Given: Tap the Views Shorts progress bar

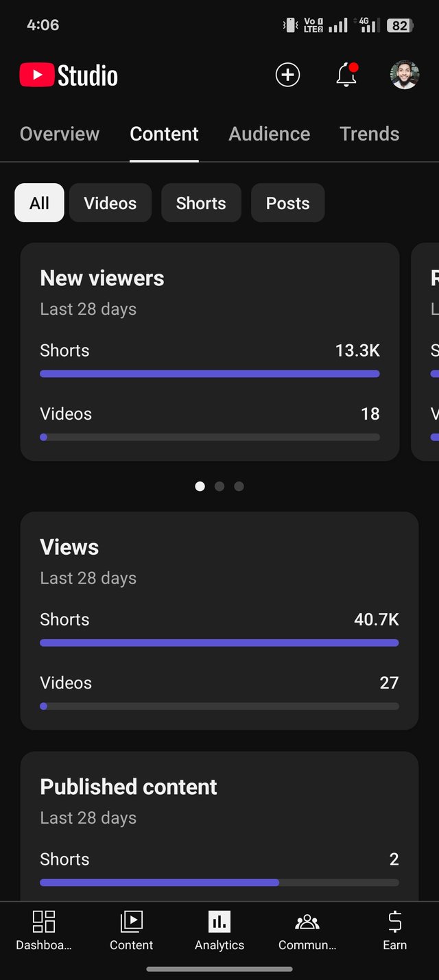Looking at the screenshot, I should click(x=219, y=643).
